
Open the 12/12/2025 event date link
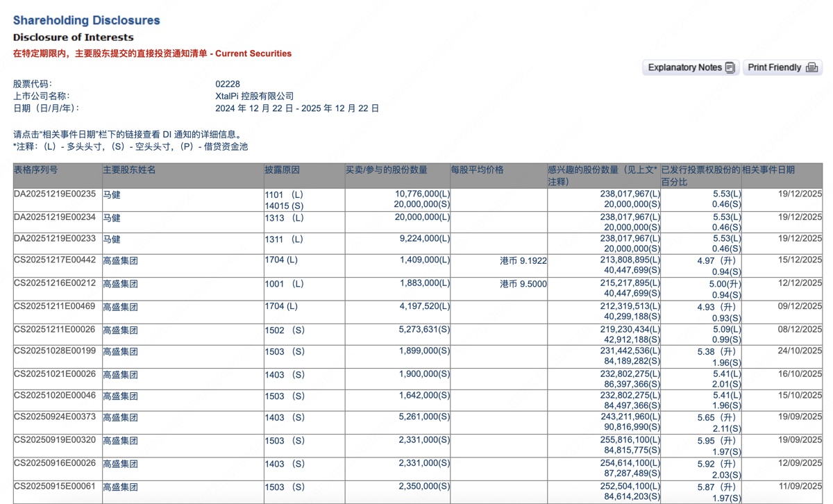click(799, 284)
